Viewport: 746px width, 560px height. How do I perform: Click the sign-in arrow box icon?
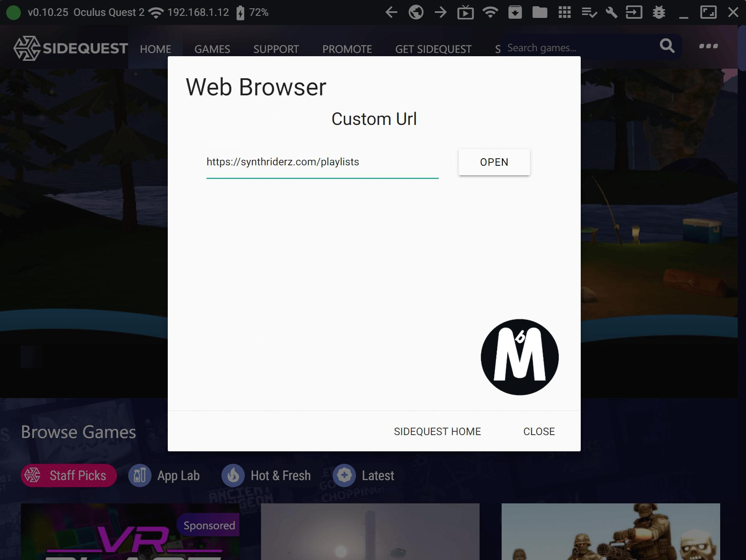(634, 12)
